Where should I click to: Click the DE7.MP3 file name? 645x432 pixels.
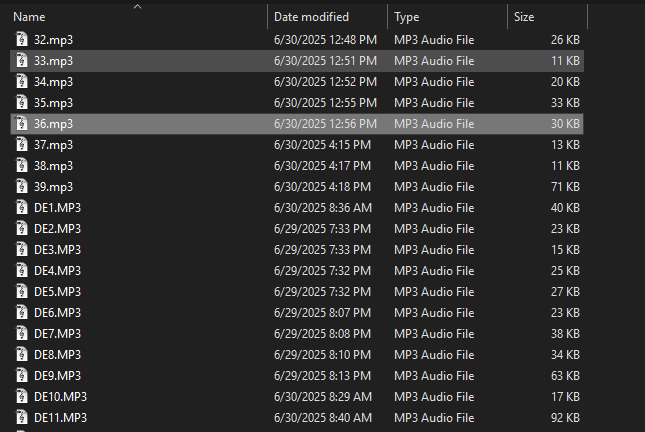57,334
